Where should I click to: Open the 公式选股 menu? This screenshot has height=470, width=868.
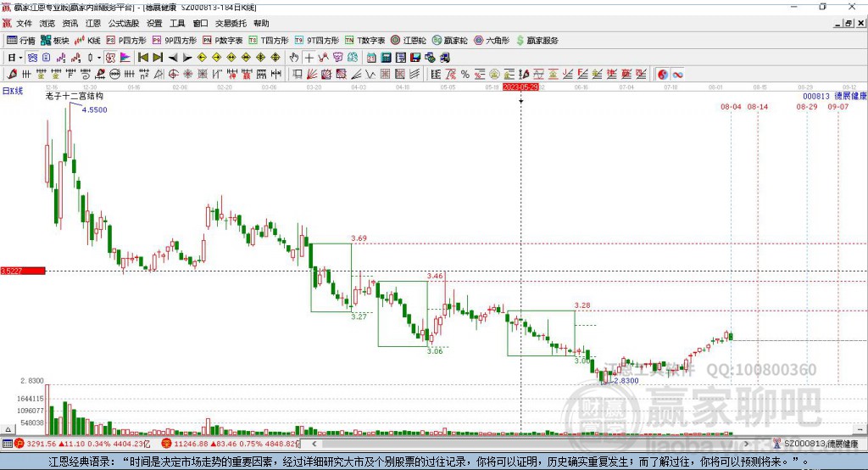124,23
